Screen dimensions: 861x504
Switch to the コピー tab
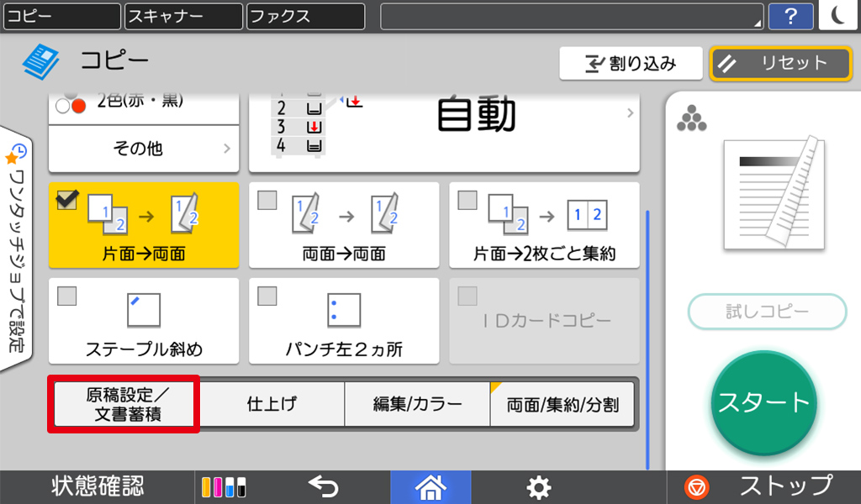(62, 16)
